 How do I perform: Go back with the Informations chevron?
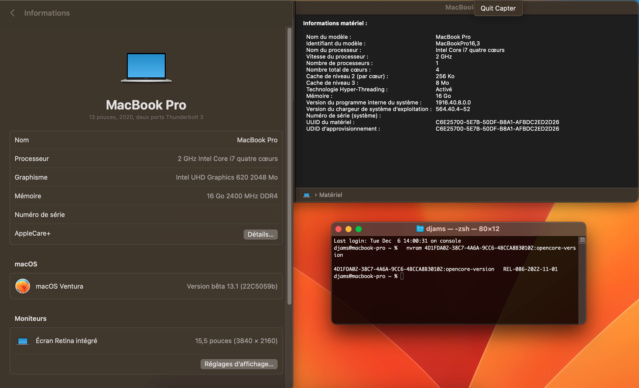tap(12, 13)
